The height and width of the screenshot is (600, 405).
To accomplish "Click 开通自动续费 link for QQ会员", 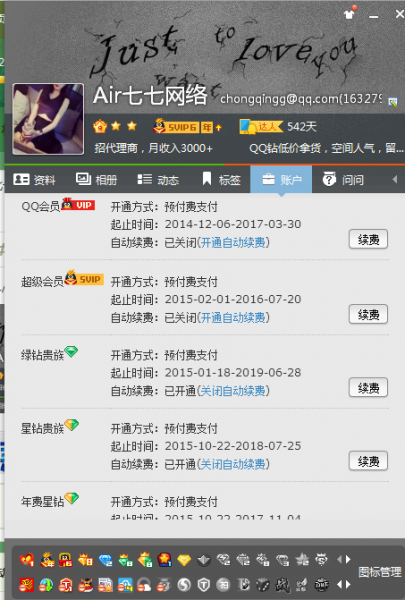I will point(233,243).
